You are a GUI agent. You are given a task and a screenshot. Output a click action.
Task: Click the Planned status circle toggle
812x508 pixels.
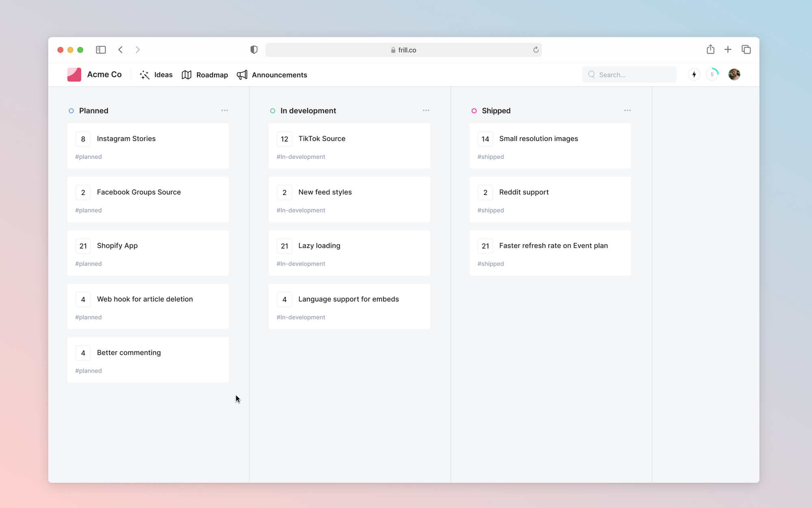click(x=71, y=111)
